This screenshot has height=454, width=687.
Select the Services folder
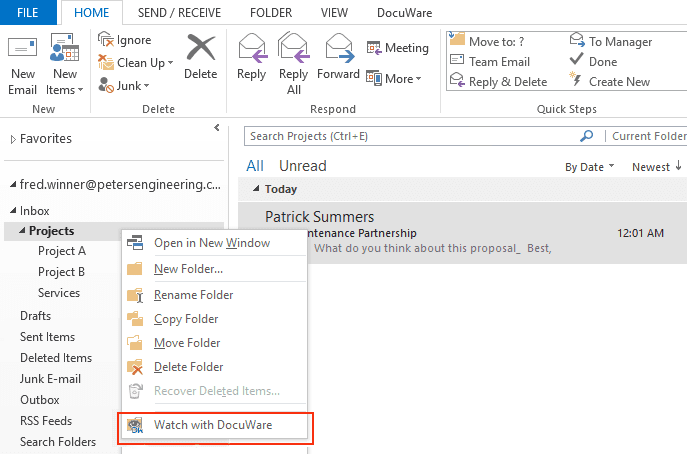click(59, 293)
